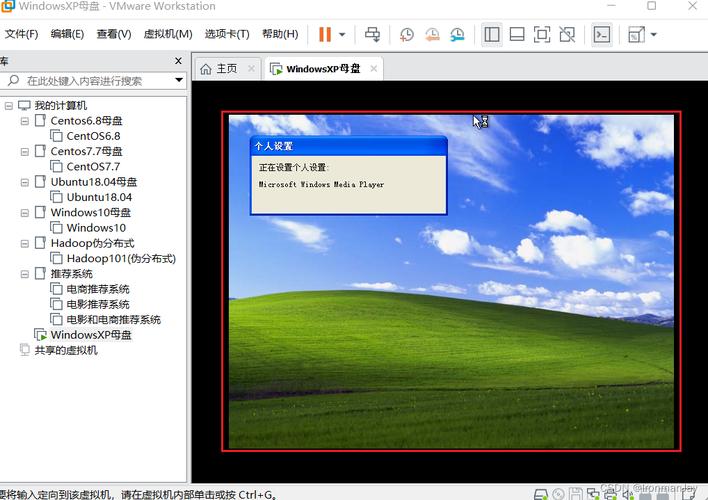The width and height of the screenshot is (708, 500).
Task: Select the CentOS6.8 clone
Action: point(93,136)
